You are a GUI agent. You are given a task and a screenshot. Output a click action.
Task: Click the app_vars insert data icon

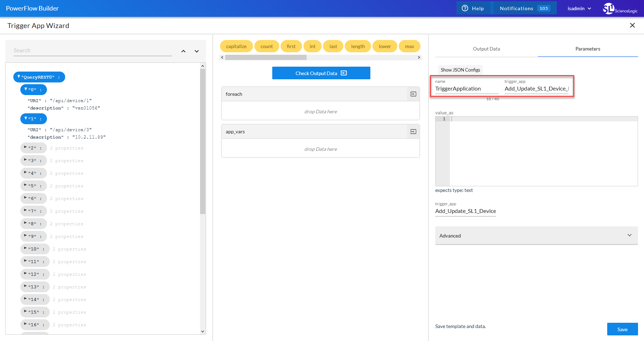click(x=413, y=132)
